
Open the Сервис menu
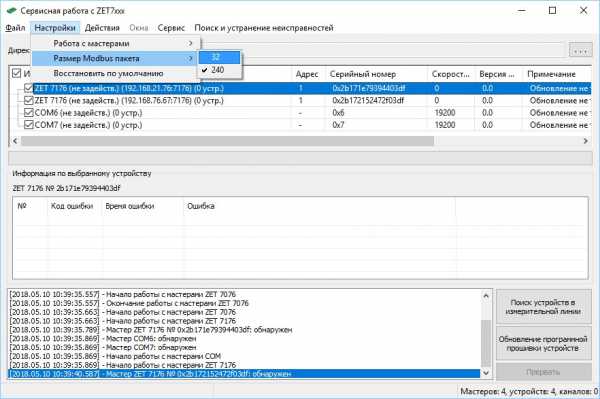[171, 28]
